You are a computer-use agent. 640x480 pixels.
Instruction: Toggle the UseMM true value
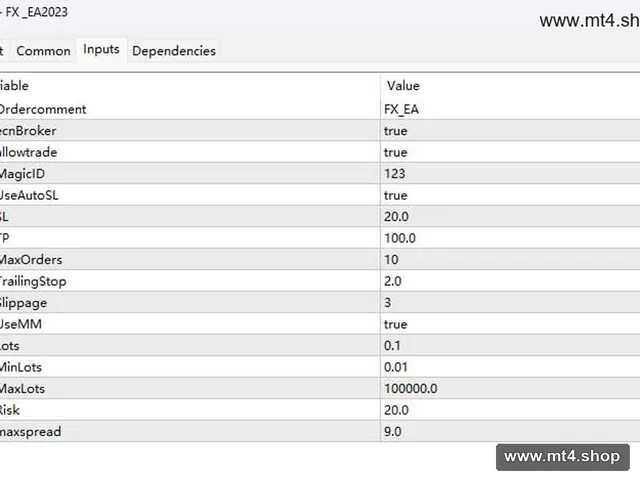click(510, 324)
